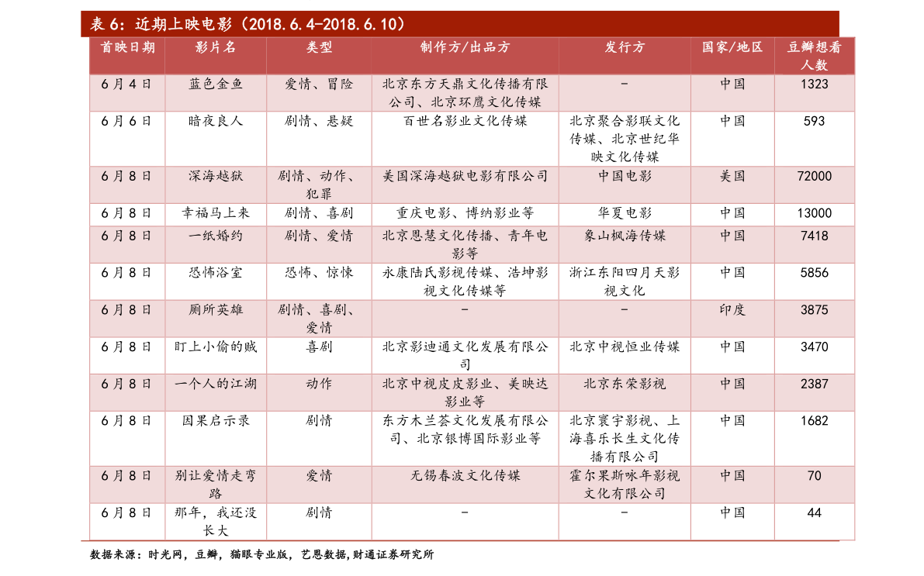
Task: Click the date cell 6月6日
Action: click(126, 122)
